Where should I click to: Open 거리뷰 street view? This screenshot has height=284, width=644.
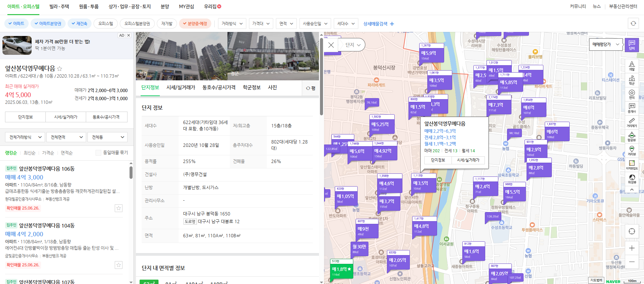632,151
